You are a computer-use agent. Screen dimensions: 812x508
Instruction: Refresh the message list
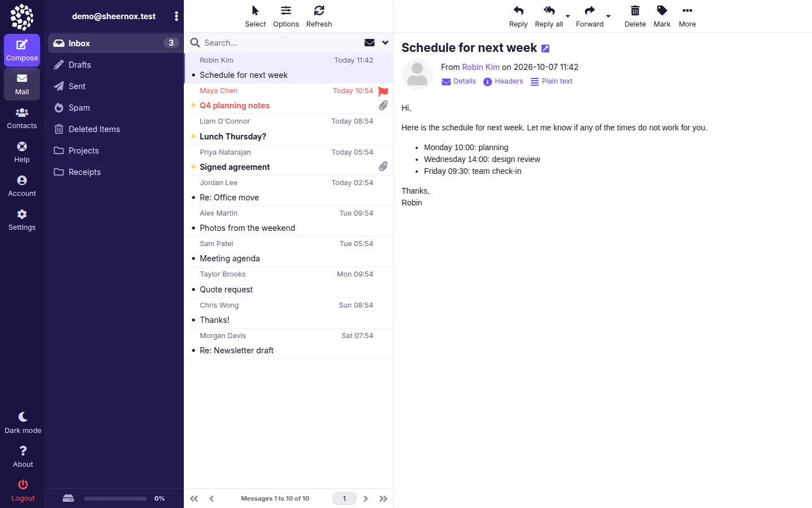pyautogui.click(x=319, y=16)
